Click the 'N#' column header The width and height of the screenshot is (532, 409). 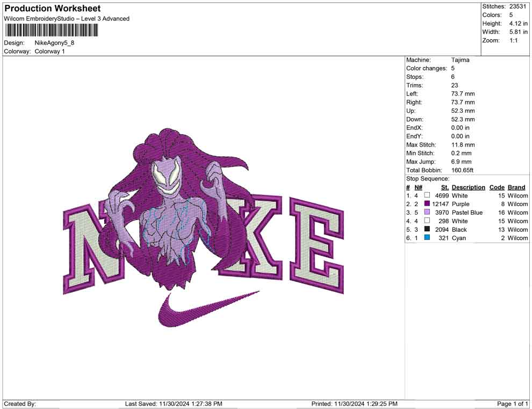(x=418, y=187)
